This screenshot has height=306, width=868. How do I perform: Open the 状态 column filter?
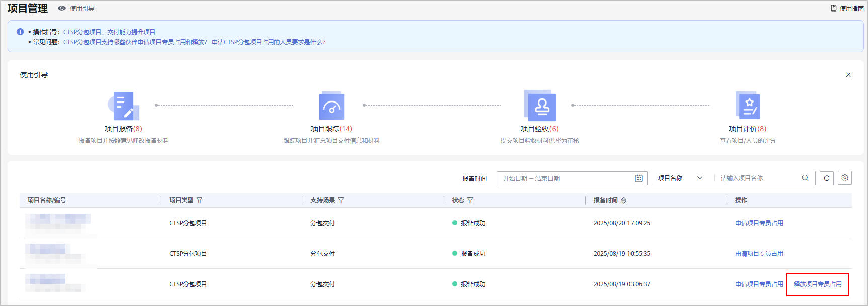coord(470,200)
